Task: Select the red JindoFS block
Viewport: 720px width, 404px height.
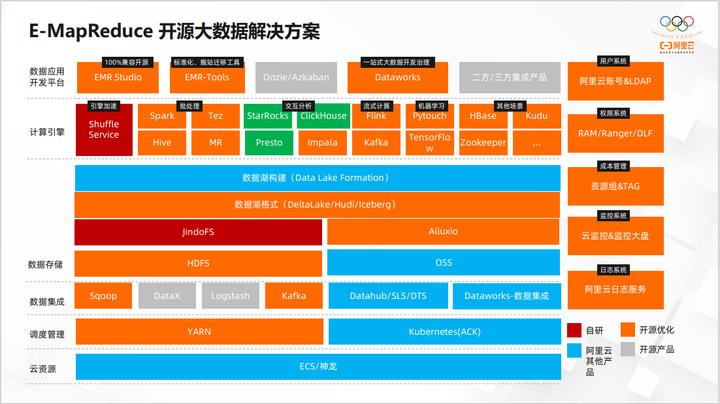Action: coord(198,232)
